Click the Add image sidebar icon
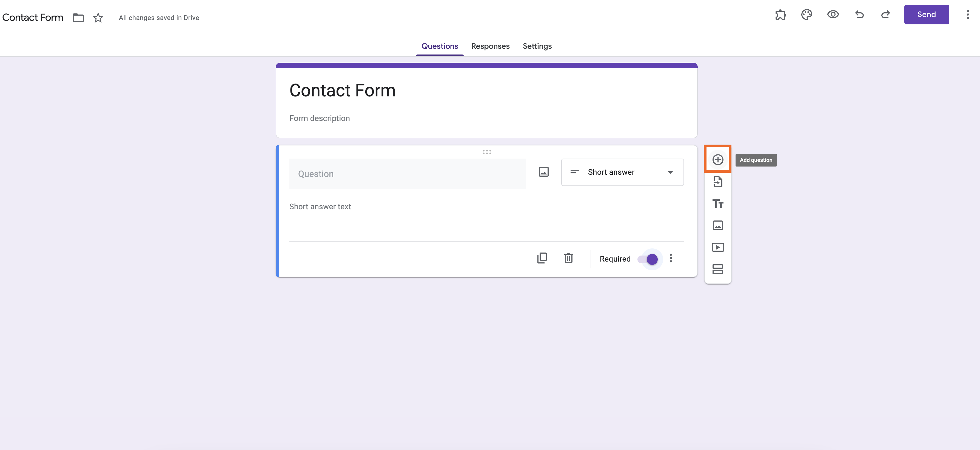This screenshot has width=980, height=450. tap(717, 225)
